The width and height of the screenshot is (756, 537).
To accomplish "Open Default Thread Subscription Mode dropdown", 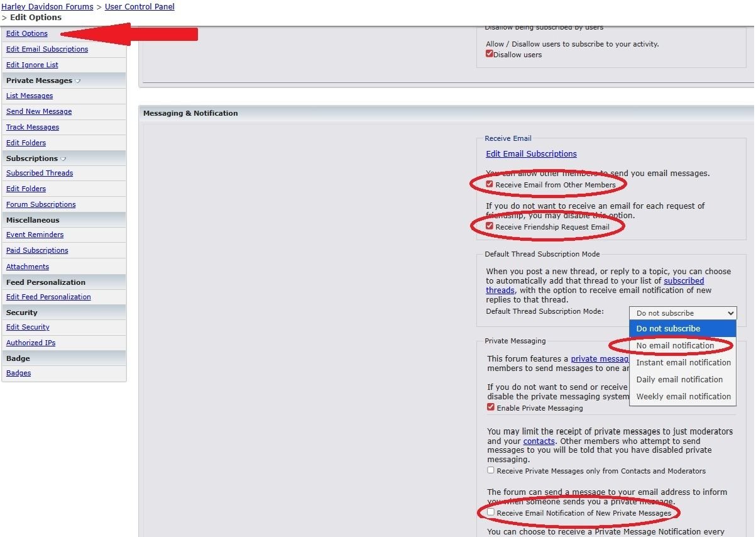I will click(x=682, y=313).
